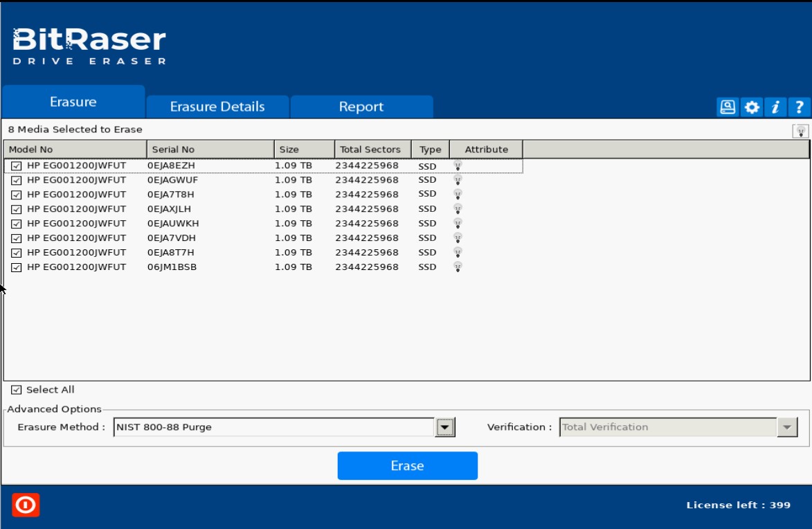Sort by Total Sectors column header
The width and height of the screenshot is (812, 529).
(x=373, y=150)
